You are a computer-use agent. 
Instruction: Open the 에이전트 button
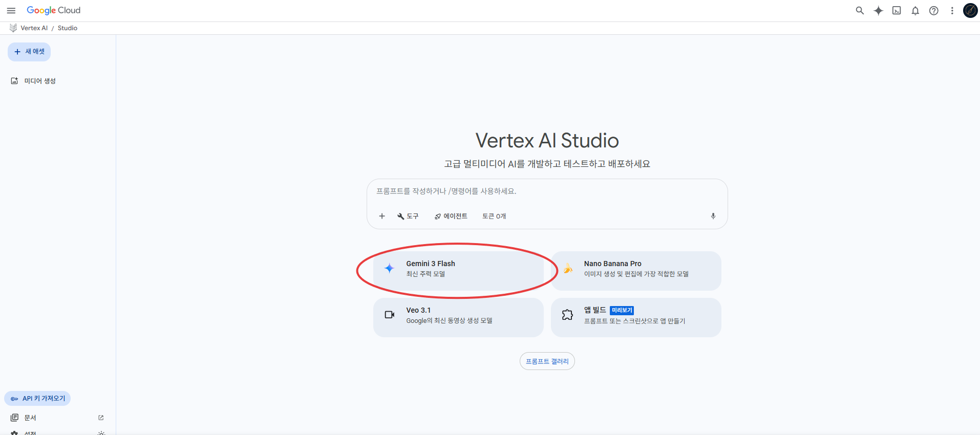(x=451, y=216)
